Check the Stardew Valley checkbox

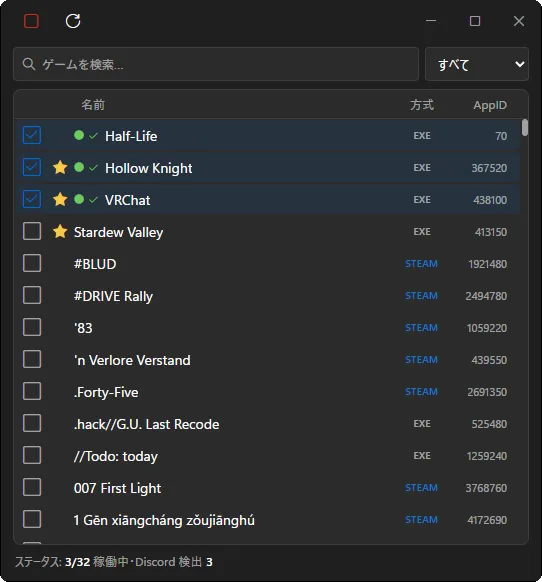pos(32,231)
